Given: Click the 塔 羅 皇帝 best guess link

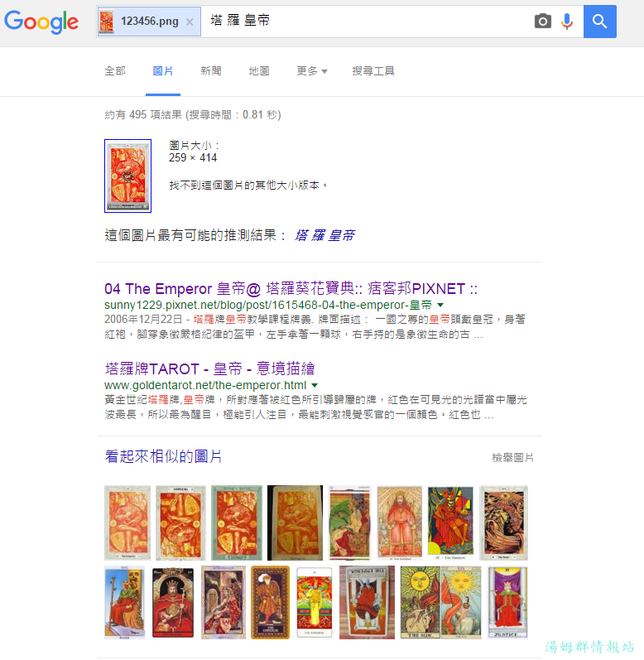Looking at the screenshot, I should [324, 235].
